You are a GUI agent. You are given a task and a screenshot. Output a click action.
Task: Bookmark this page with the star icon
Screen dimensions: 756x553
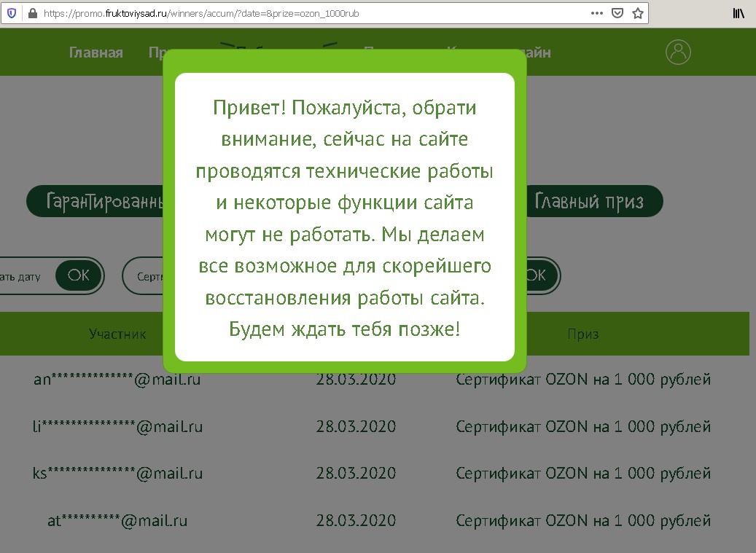coord(637,13)
